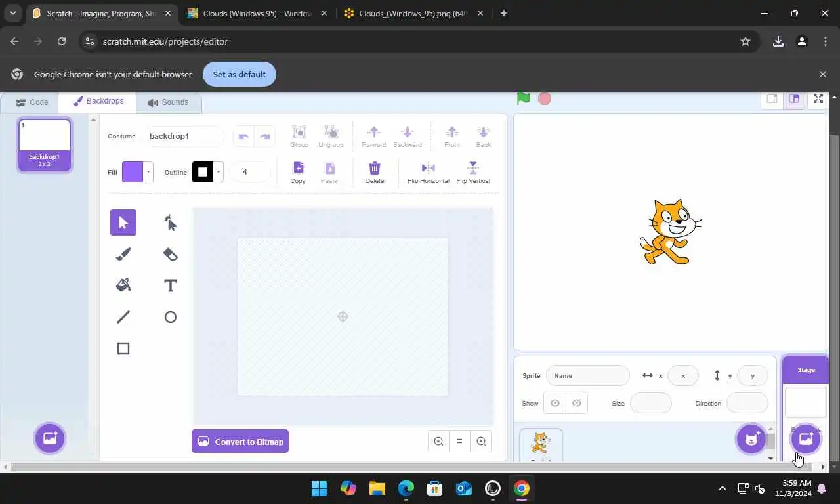Select the arrow Select tool
This screenshot has height=504, width=840.
pyautogui.click(x=123, y=222)
